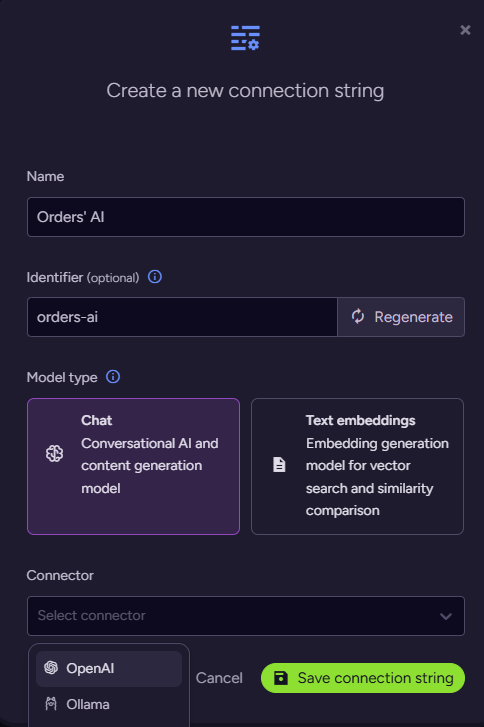
Task: Click the document icon in Text embeddings card
Action: [x=279, y=465]
